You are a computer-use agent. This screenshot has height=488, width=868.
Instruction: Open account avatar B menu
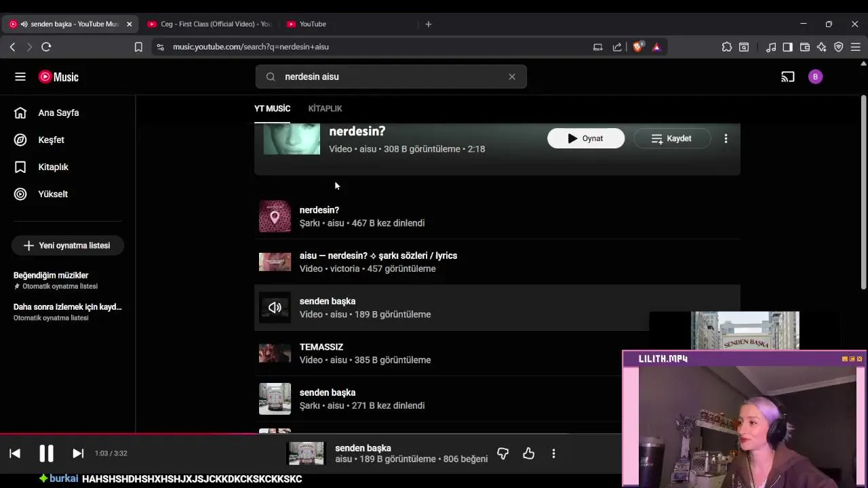(x=815, y=77)
